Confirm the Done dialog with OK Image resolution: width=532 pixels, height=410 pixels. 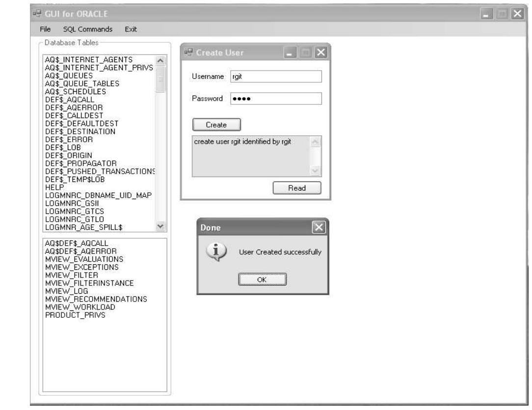click(262, 280)
